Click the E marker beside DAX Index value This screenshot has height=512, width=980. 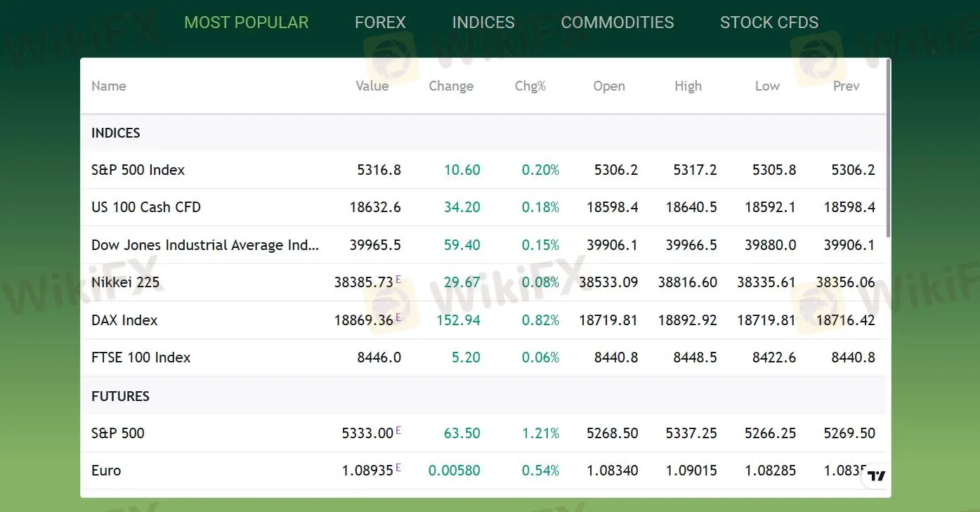point(398,317)
